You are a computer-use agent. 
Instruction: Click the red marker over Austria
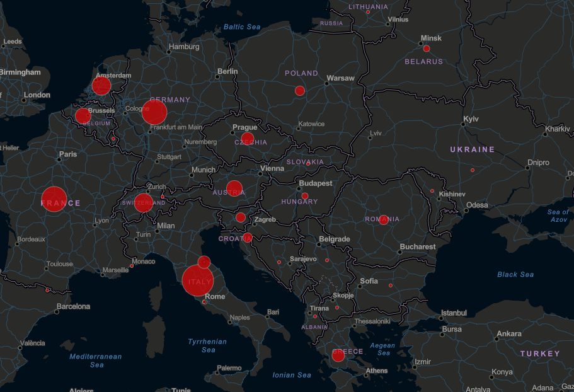[x=234, y=188]
